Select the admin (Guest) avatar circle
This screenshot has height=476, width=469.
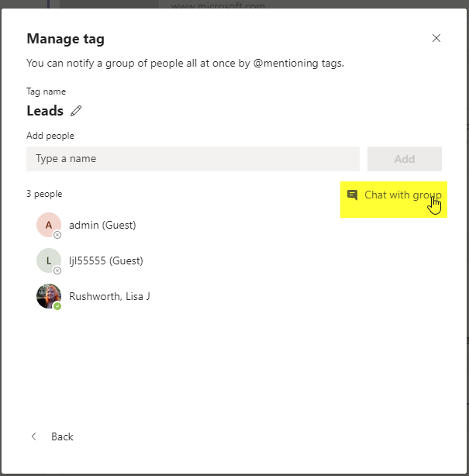(x=49, y=225)
